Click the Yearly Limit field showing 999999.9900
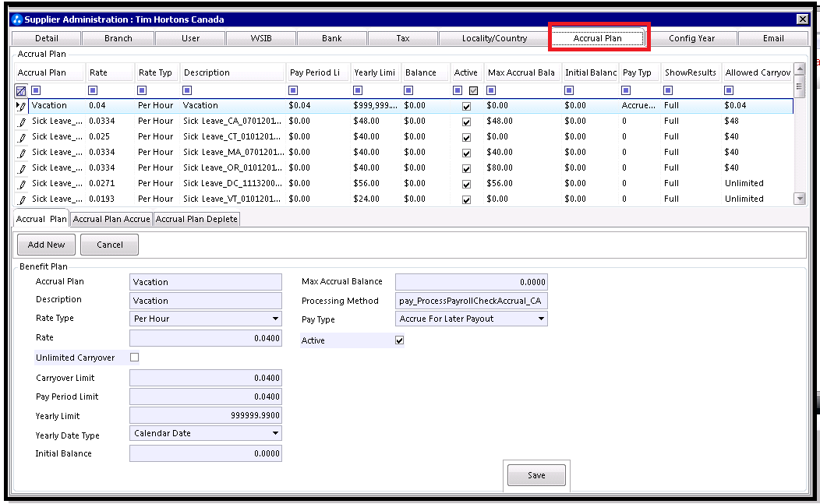Viewport: 820px width, 504px height. (x=206, y=416)
